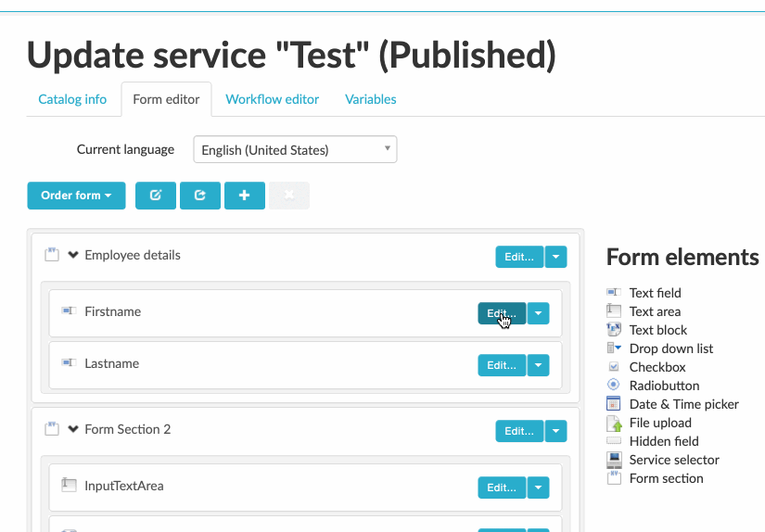The height and width of the screenshot is (532, 765).
Task: Click Edit button for Lastname field
Action: pos(502,365)
